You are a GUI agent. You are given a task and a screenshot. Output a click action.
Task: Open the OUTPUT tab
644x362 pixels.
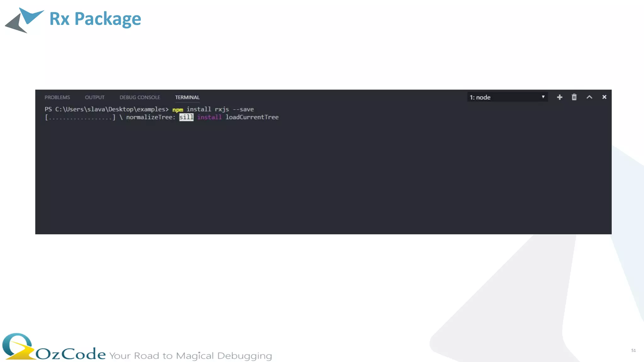(x=94, y=97)
